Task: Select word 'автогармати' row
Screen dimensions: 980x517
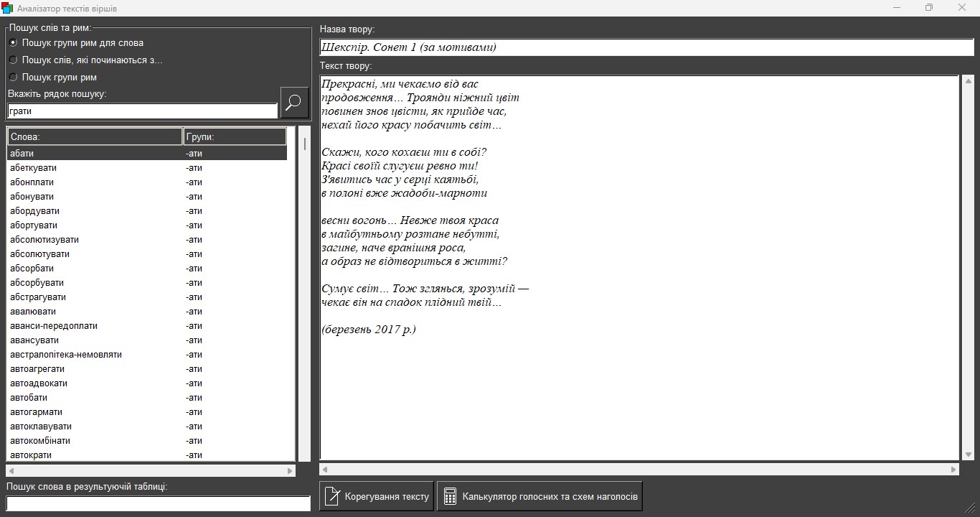Action: (x=147, y=412)
